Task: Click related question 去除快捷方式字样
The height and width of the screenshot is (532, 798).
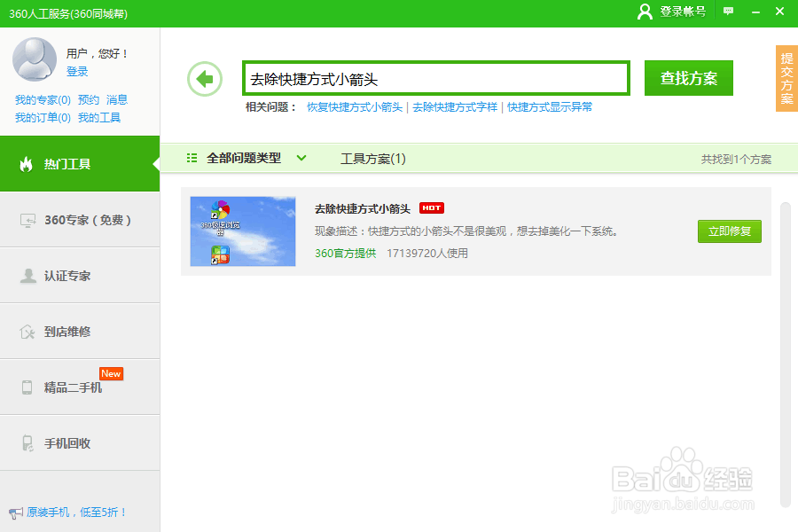Action: (455, 107)
